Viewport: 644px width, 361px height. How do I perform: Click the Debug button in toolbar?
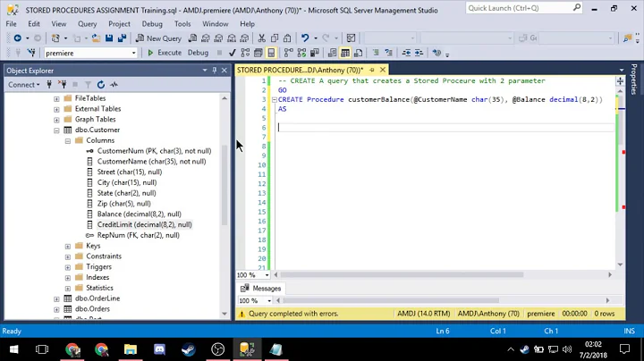pyautogui.click(x=198, y=53)
